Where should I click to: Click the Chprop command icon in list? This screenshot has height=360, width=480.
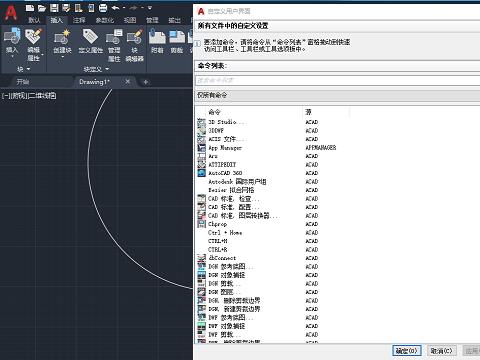201,224
